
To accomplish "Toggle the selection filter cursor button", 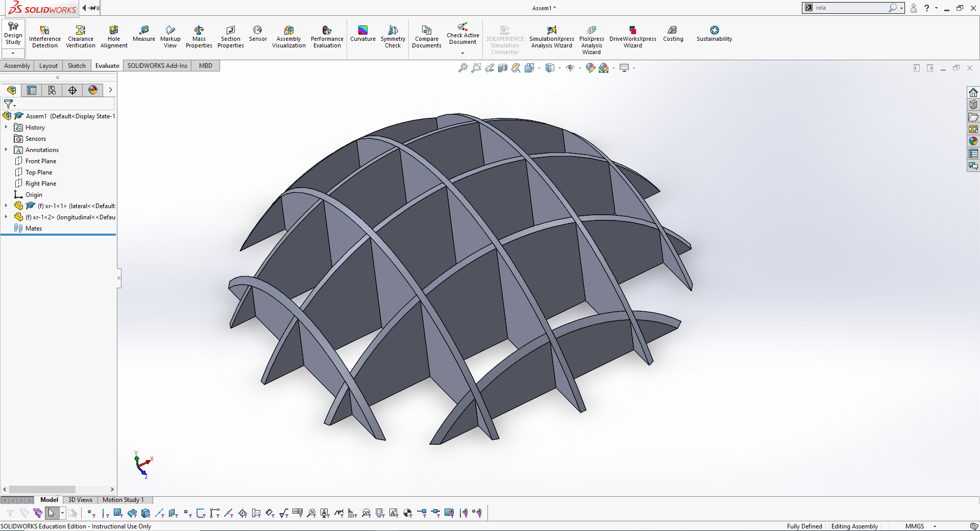I will [52, 513].
